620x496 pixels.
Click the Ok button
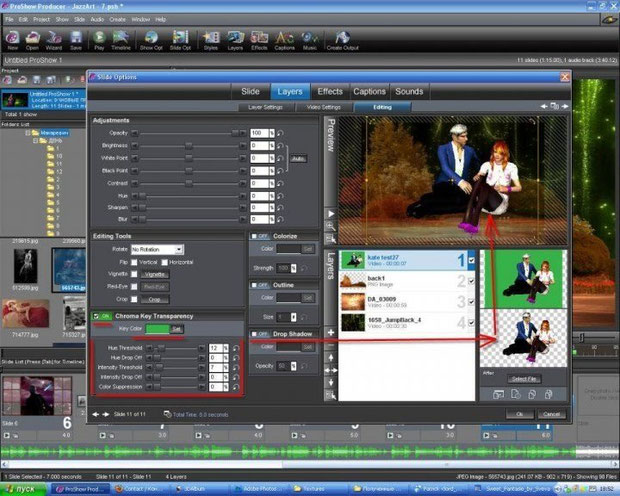click(x=520, y=414)
